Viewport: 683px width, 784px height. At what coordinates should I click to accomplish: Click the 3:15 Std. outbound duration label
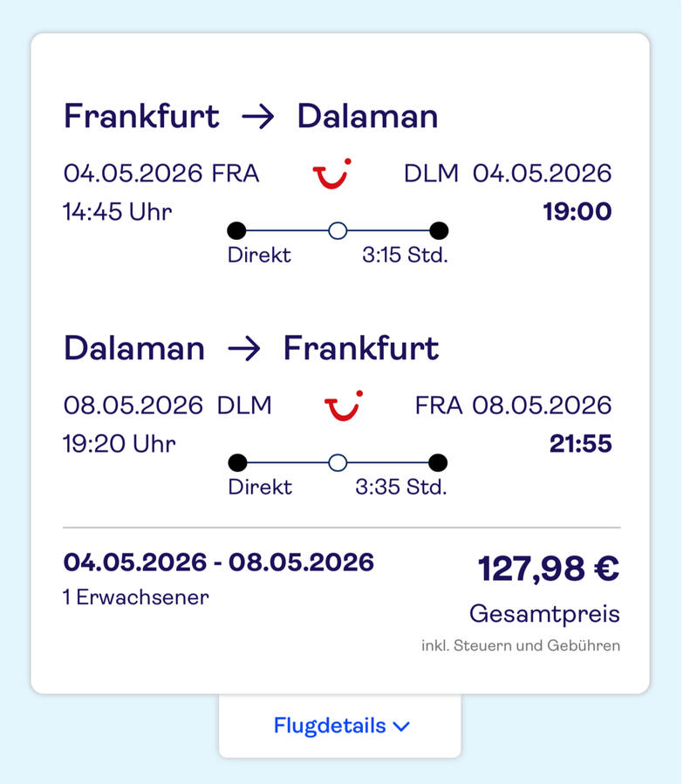405,256
